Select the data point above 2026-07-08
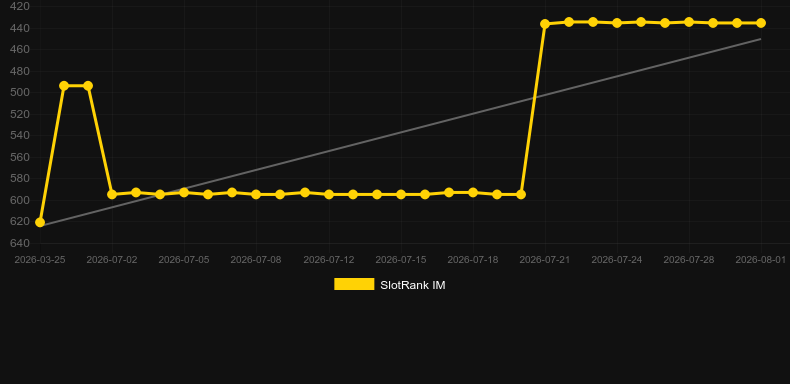The height and width of the screenshot is (384, 790). (x=256, y=194)
